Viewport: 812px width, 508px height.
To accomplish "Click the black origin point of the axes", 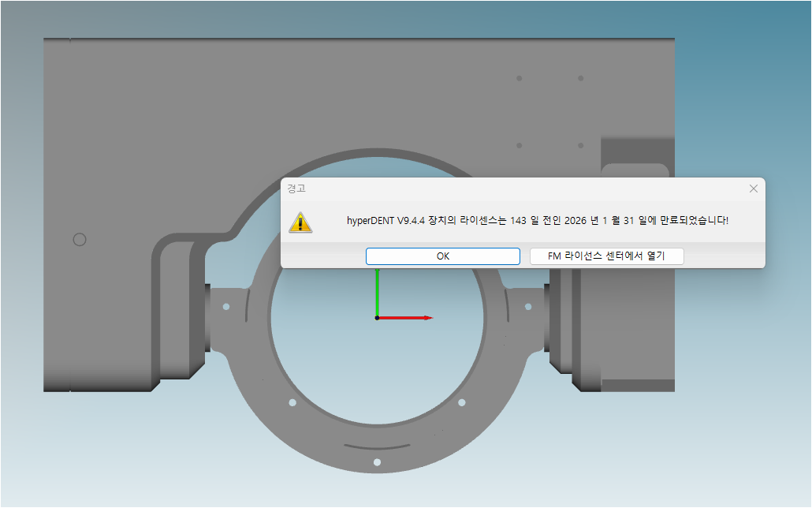I will click(377, 318).
